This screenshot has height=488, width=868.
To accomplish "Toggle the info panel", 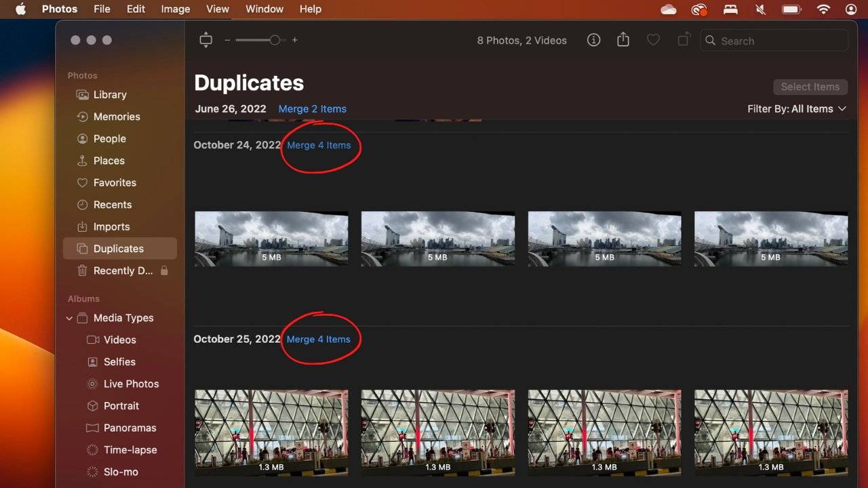I will tap(593, 40).
